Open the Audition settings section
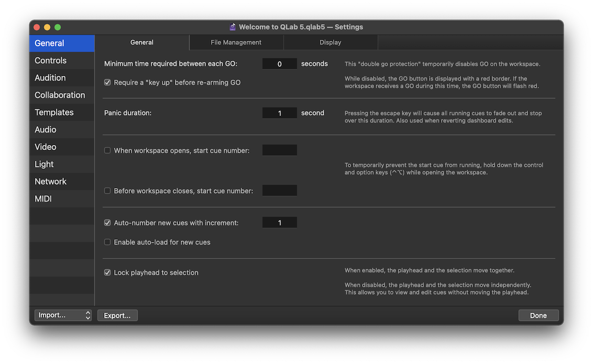Image resolution: width=593 pixels, height=364 pixels. click(x=50, y=78)
